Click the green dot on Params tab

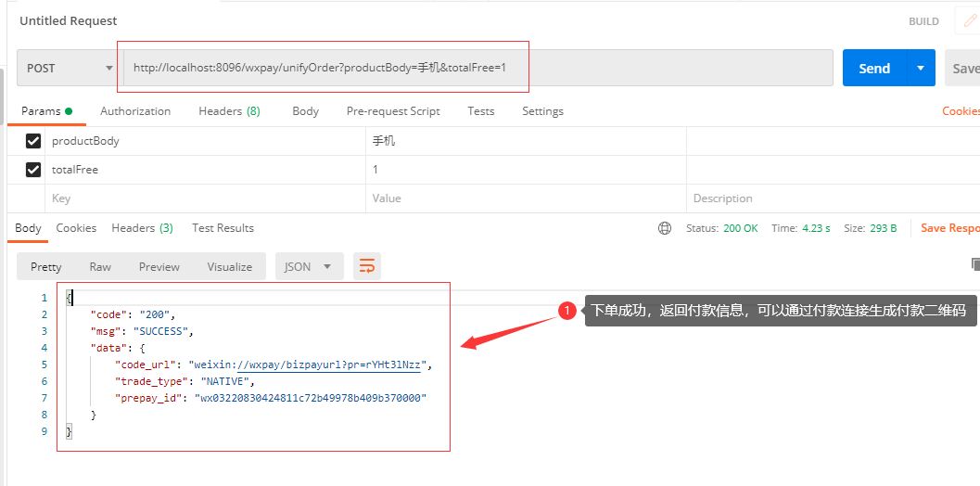pyautogui.click(x=68, y=111)
